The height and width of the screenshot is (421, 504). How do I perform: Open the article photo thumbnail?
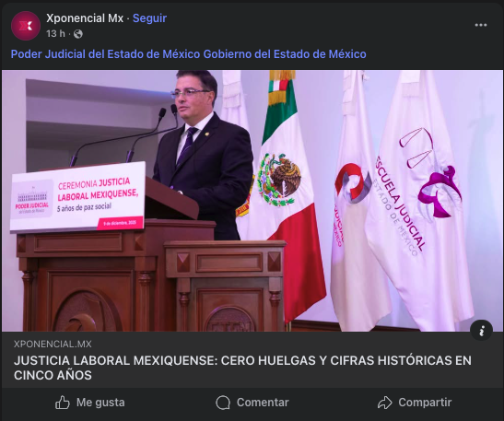tap(252, 201)
